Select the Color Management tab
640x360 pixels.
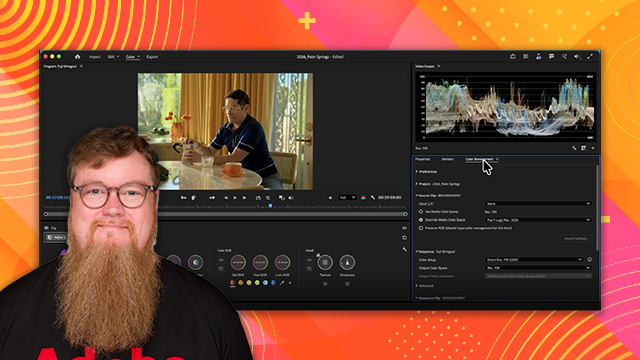(x=479, y=159)
